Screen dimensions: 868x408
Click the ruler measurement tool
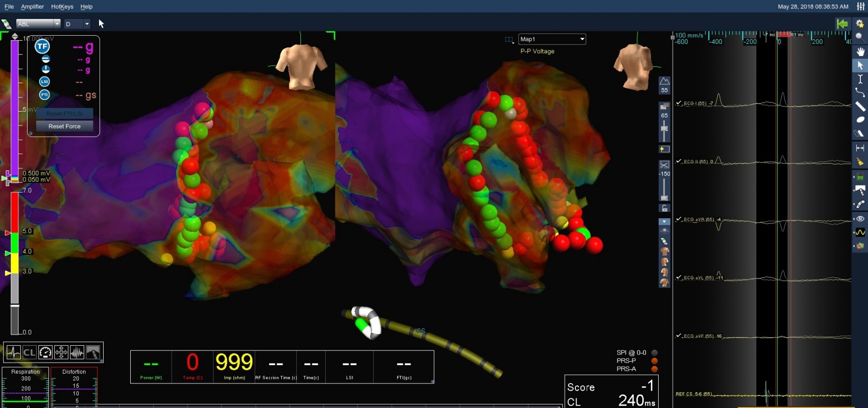860,106
